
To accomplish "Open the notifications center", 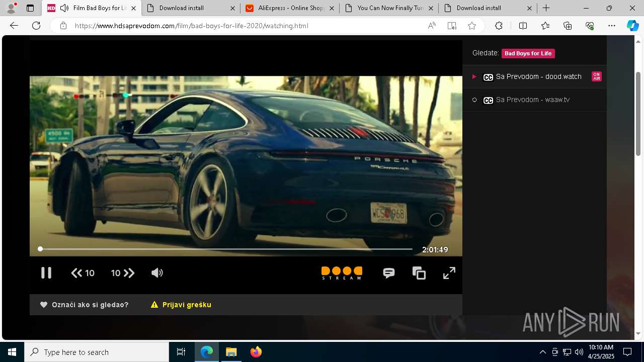I will pos(627,352).
